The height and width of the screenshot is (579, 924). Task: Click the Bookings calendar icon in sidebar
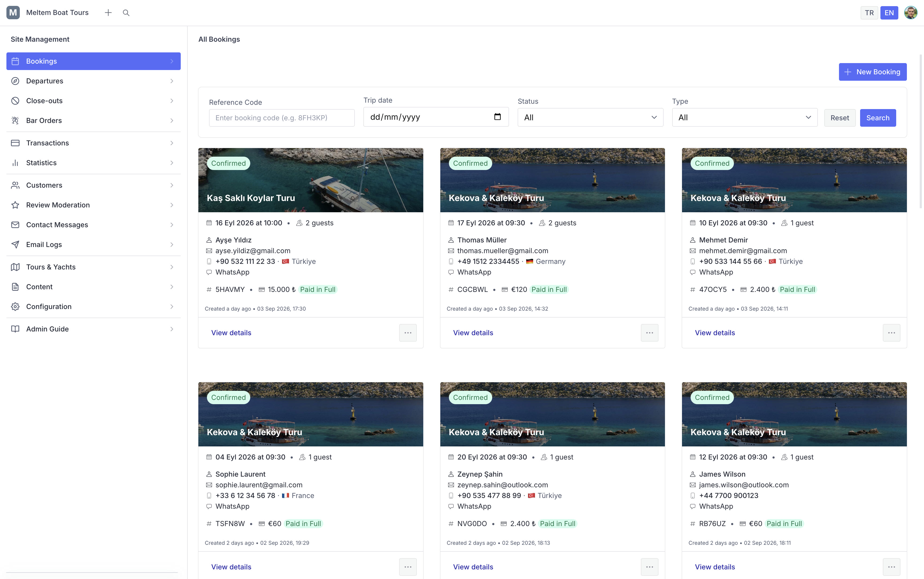pos(15,61)
